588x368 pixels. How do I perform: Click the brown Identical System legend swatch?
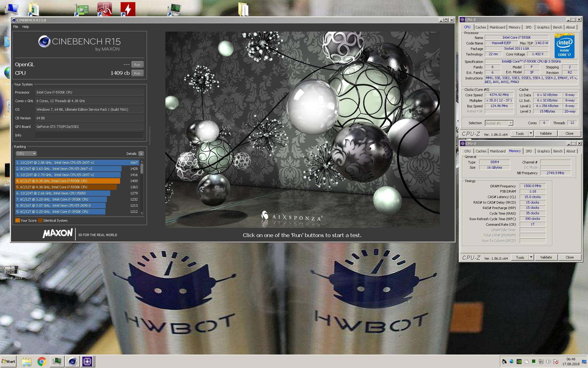point(40,220)
